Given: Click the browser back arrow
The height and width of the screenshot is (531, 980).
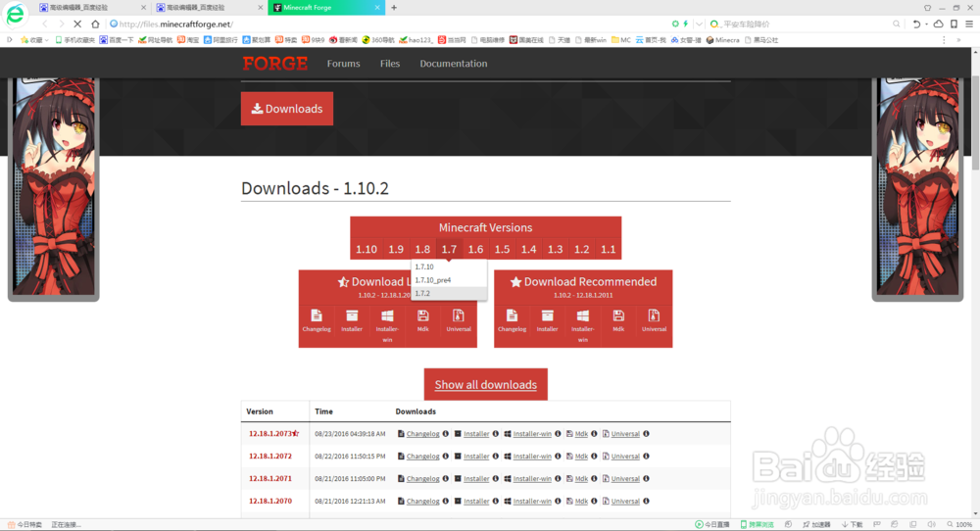Looking at the screenshot, I should [x=44, y=24].
